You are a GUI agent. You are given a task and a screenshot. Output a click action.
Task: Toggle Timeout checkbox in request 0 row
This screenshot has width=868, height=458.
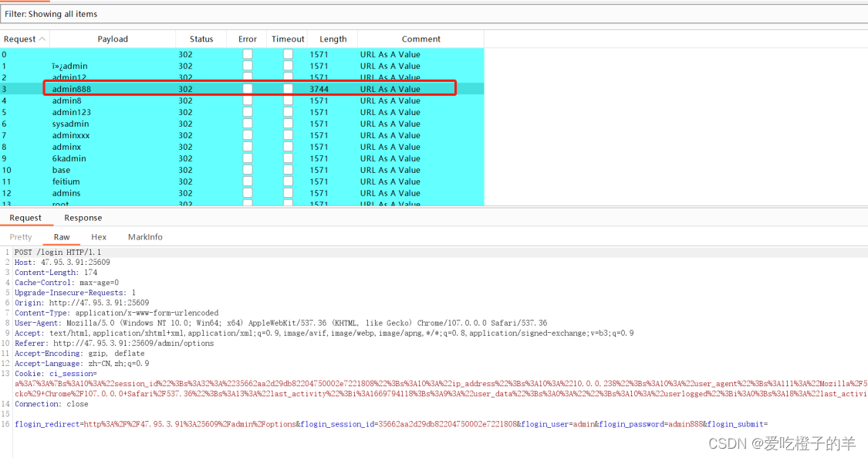pos(288,54)
